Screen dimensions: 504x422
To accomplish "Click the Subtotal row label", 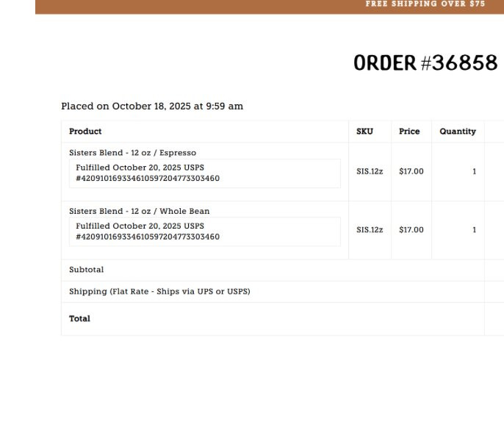I will (87, 270).
